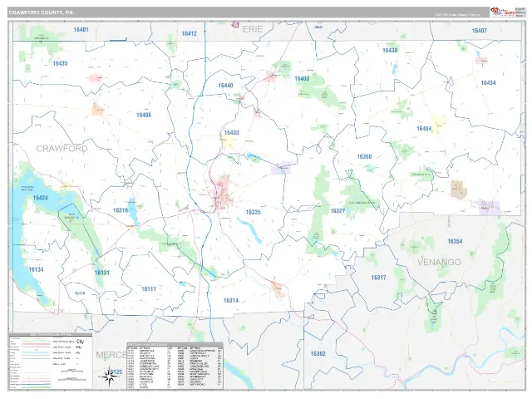Click the ZIP code index table
Screen dimensions: 532x399
[175, 366]
